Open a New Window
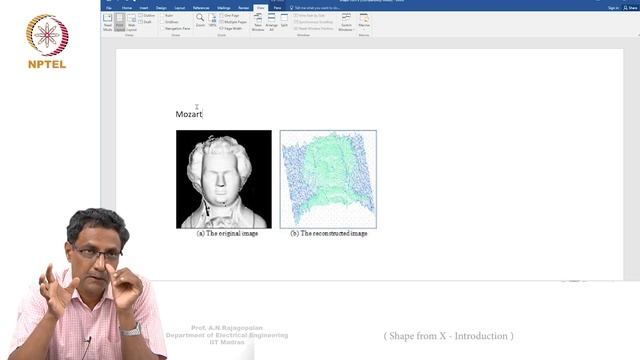Viewport: 640px width, 360px height. coord(258,22)
